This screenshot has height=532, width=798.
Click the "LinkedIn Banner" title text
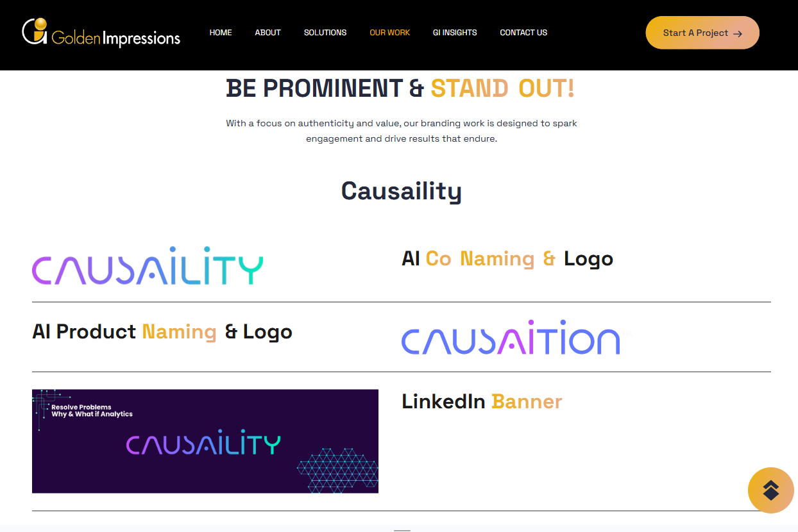(x=482, y=401)
